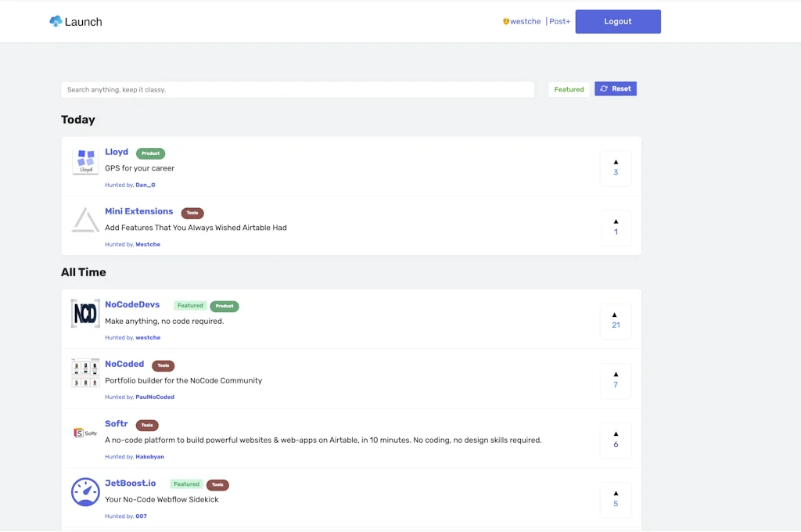This screenshot has height=532, width=801.
Task: Toggle the Featured filter
Action: point(569,89)
